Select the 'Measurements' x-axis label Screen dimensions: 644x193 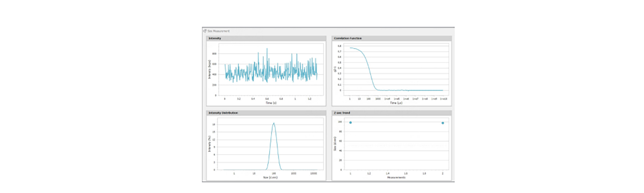(x=396, y=177)
